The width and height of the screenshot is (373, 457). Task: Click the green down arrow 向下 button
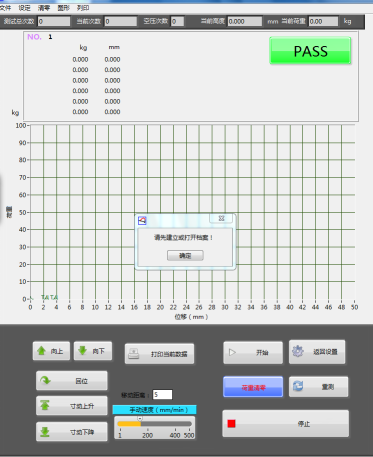coord(93,351)
